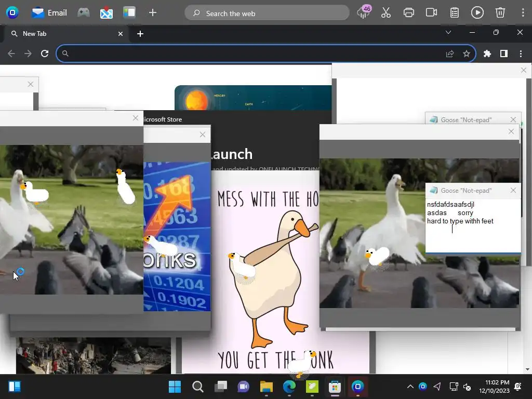The image size is (532, 399).
Task: Select the scissors snipping icon
Action: pos(386,13)
